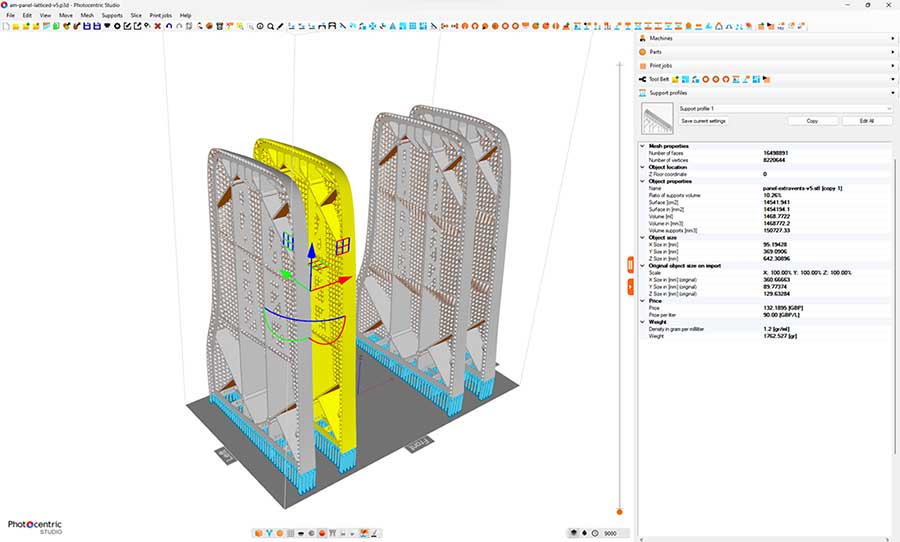
Task: Click the blue Y-shaped support view icon
Action: (269, 533)
